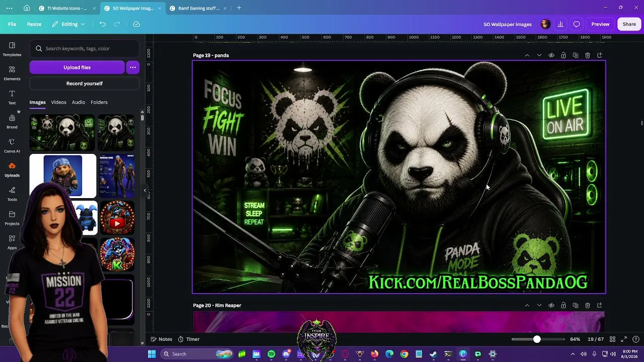Open the comments icon in header
This screenshot has width=644, height=362.
[577, 24]
